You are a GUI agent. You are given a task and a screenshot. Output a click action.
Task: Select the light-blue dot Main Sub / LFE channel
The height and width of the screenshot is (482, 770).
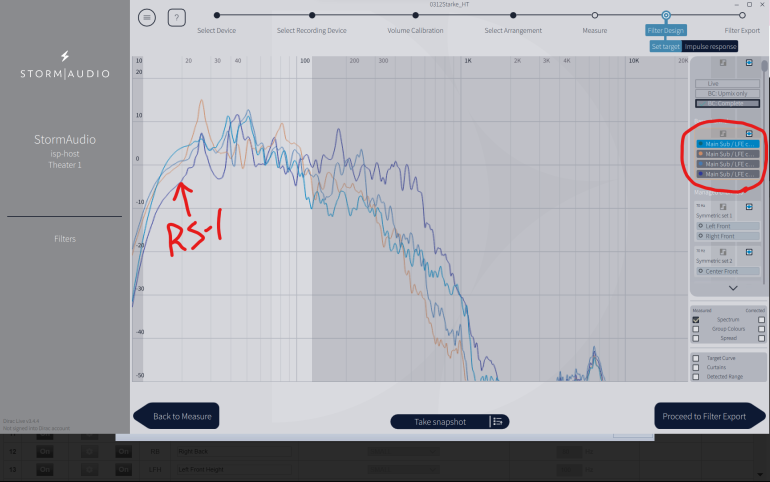(727, 144)
